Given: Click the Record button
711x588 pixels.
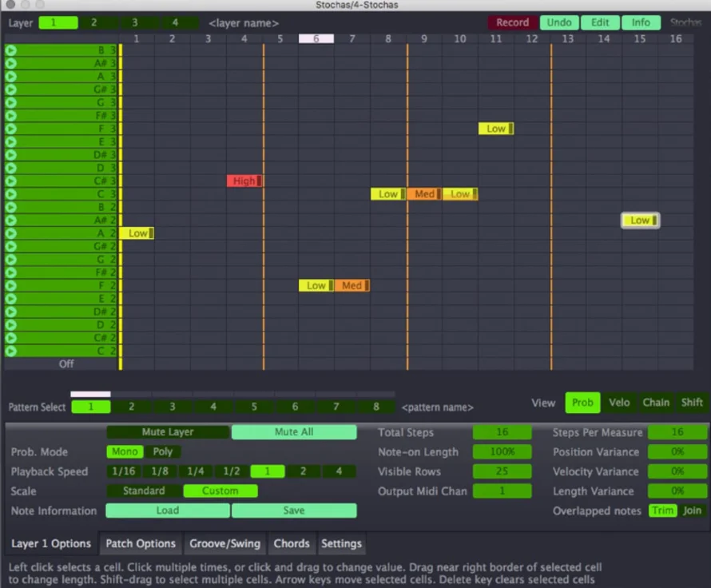Looking at the screenshot, I should tap(512, 22).
